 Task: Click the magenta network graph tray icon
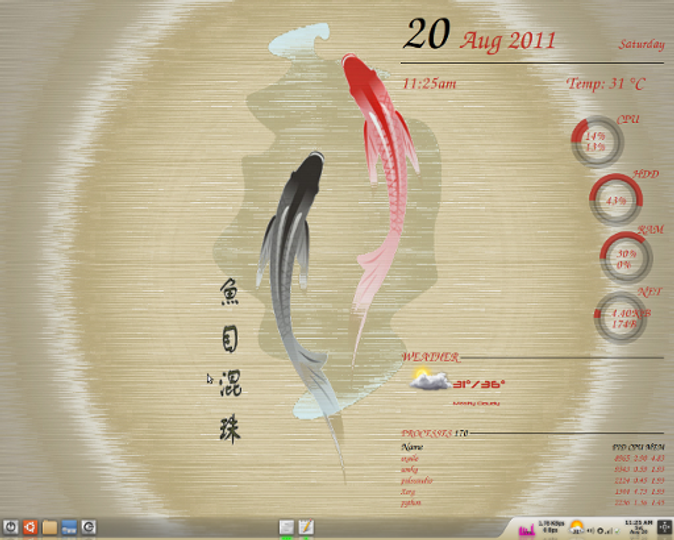[527, 529]
